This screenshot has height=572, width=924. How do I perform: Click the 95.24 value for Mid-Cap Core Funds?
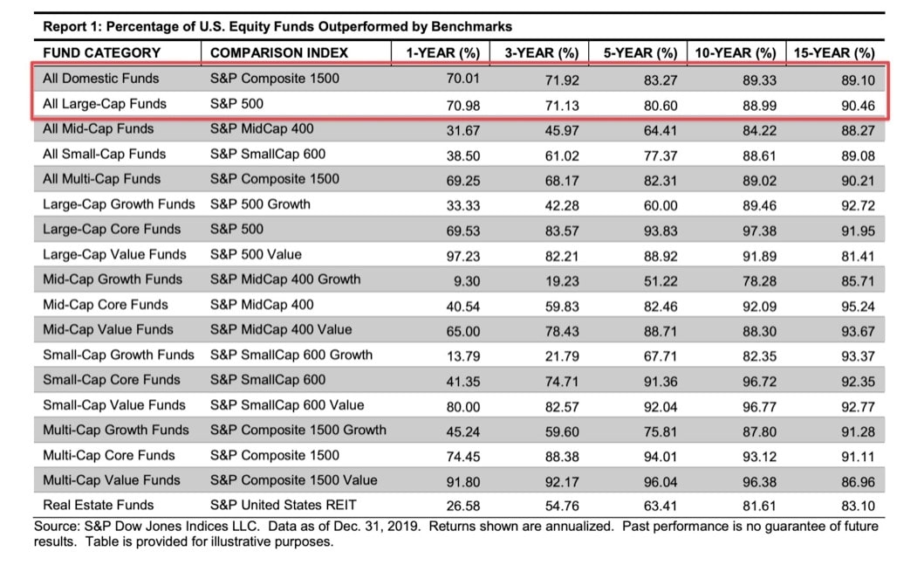858,307
